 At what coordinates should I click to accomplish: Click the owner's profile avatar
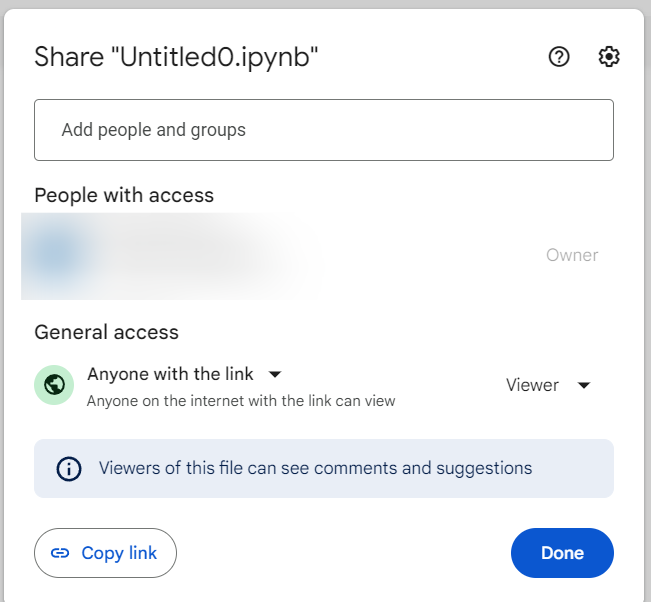(x=56, y=255)
